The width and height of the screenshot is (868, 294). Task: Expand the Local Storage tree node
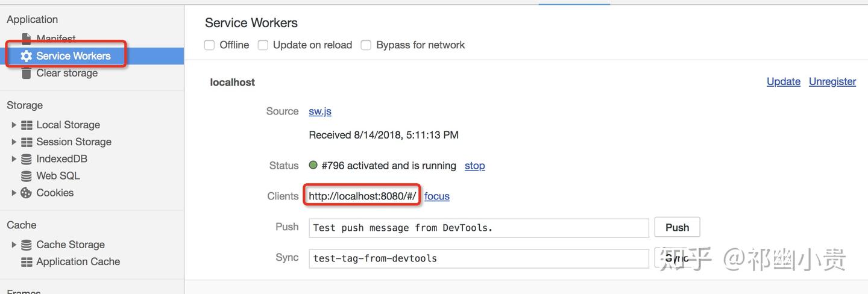(14, 125)
